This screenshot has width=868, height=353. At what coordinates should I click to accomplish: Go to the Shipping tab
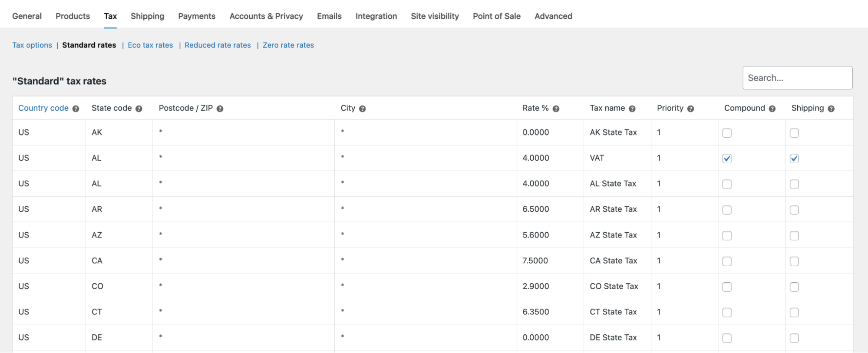147,16
